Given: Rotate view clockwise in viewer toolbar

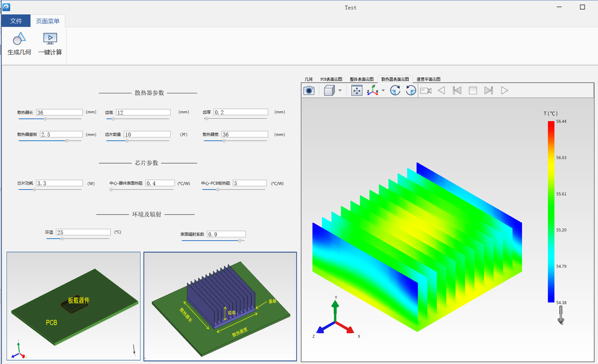Looking at the screenshot, I should click(x=395, y=90).
